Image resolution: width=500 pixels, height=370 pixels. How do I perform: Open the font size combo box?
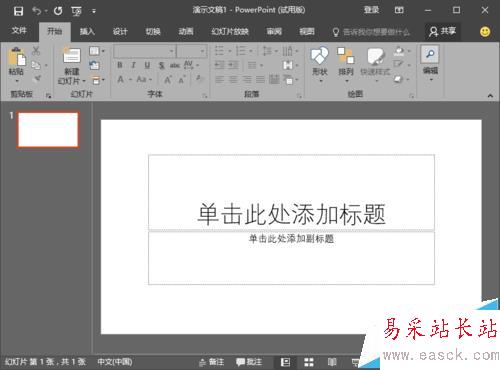pos(191,51)
